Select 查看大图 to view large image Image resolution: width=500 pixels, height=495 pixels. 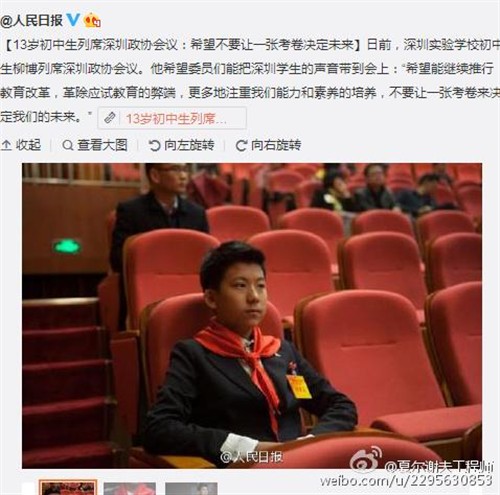pos(102,145)
